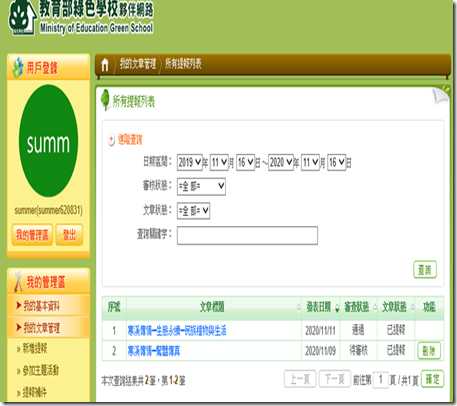457x406 pixels.
Task: Sort by 審查狀態 column sort arrows
Action: coord(375,307)
